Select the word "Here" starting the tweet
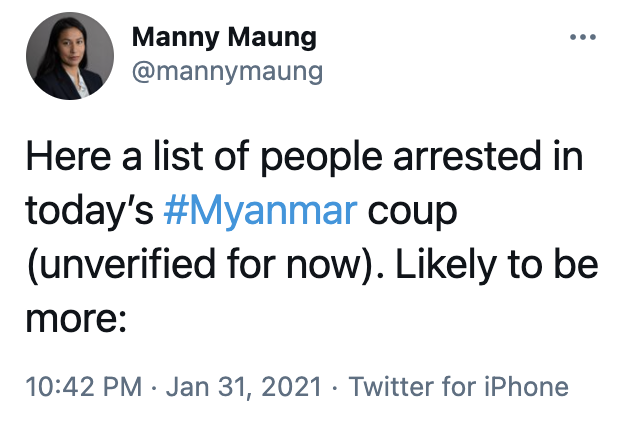The height and width of the screenshot is (424, 618). 68,157
